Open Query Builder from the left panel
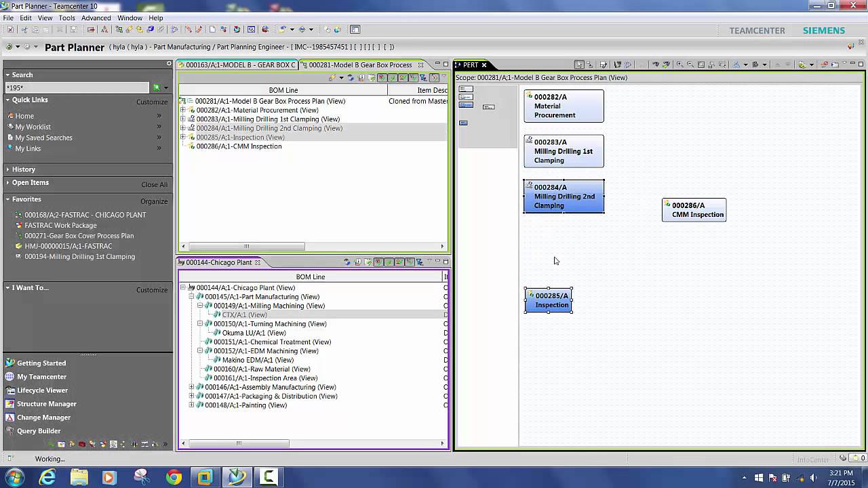868x488 pixels. [x=40, y=430]
